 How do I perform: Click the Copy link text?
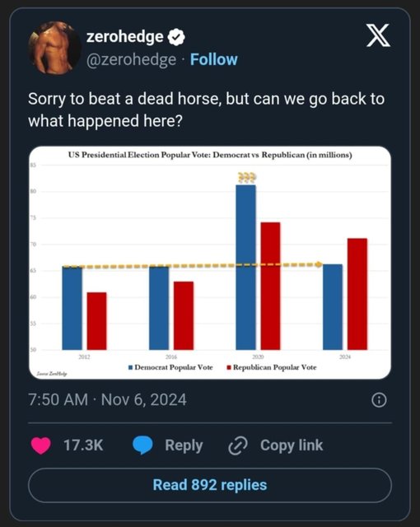(x=292, y=445)
